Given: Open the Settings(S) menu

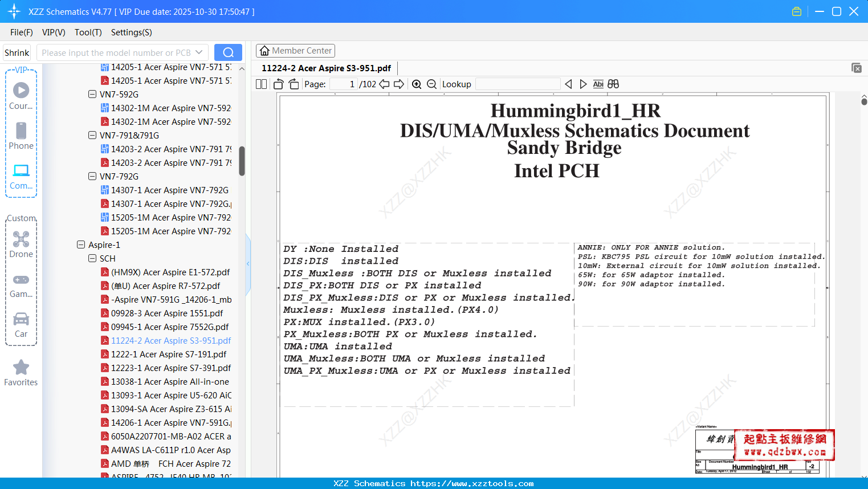Looking at the screenshot, I should point(132,32).
